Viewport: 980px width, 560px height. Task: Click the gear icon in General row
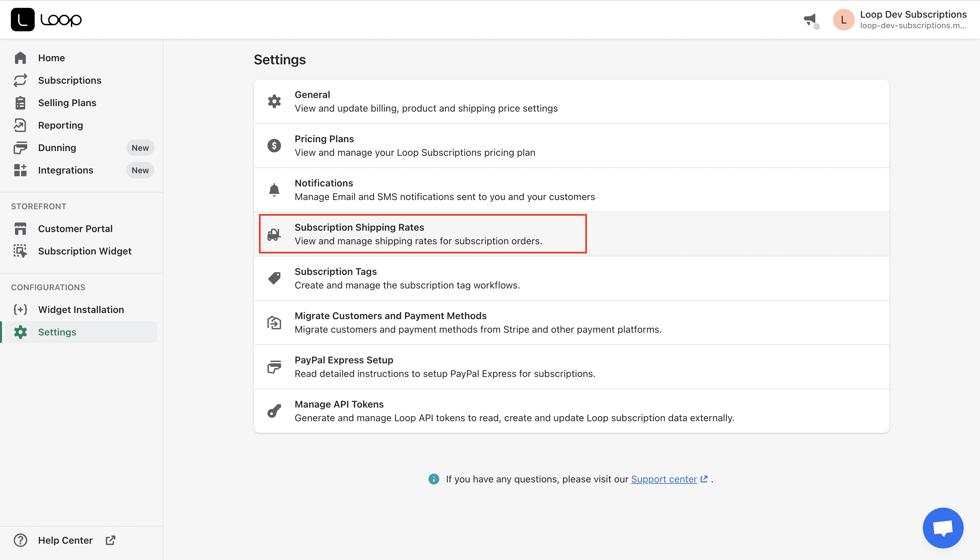(274, 101)
